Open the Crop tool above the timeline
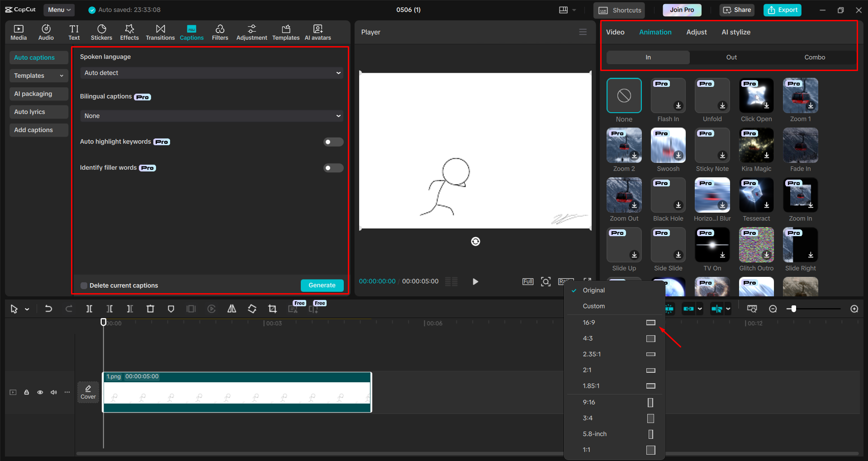 tap(272, 309)
